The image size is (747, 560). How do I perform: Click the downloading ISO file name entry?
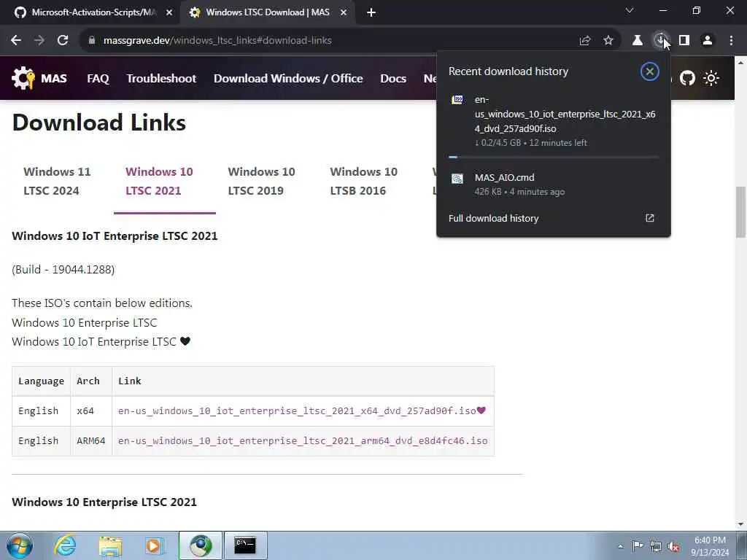pos(565,114)
